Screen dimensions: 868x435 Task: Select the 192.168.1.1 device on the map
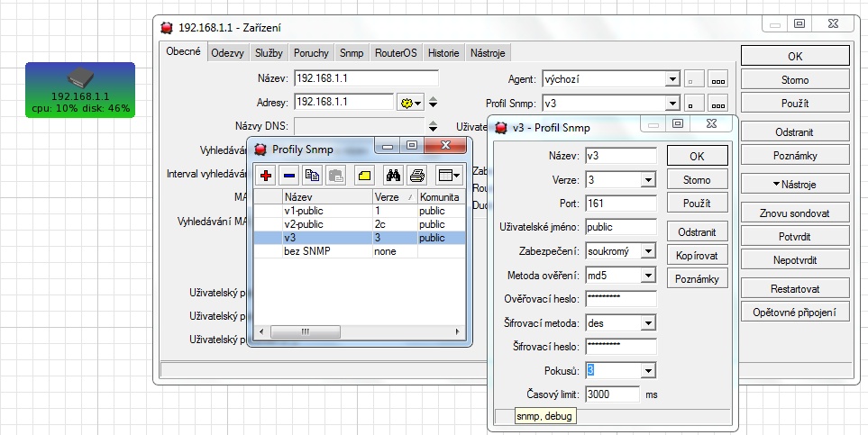click(x=80, y=90)
